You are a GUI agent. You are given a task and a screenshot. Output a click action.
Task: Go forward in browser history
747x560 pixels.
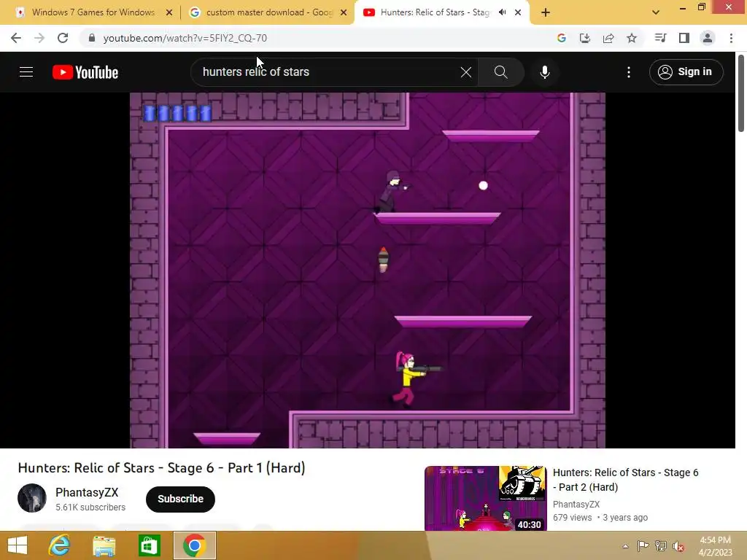click(x=39, y=38)
